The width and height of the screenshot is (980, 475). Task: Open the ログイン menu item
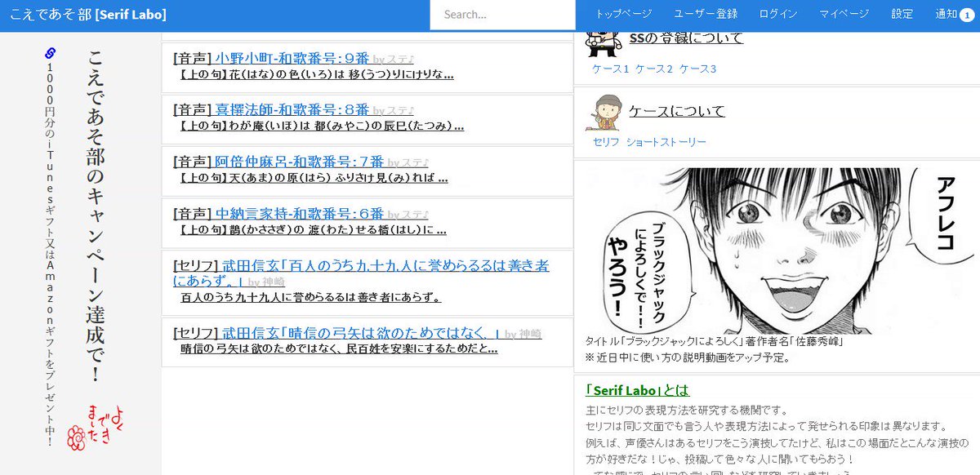[778, 14]
